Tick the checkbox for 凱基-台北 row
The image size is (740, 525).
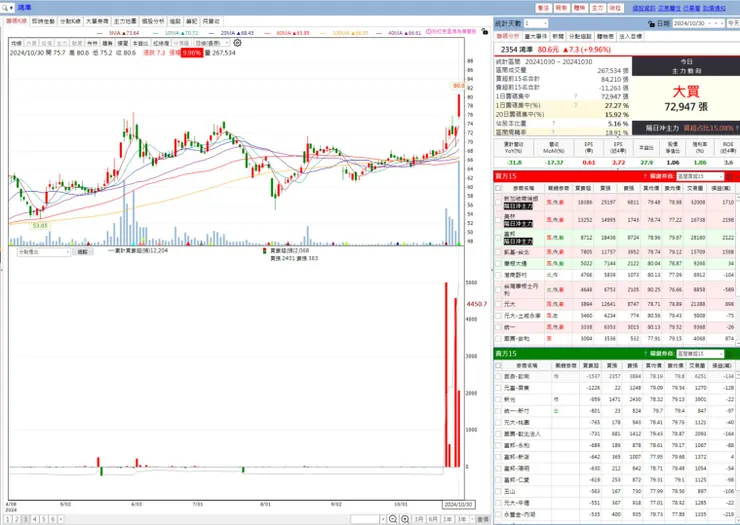coord(498,252)
